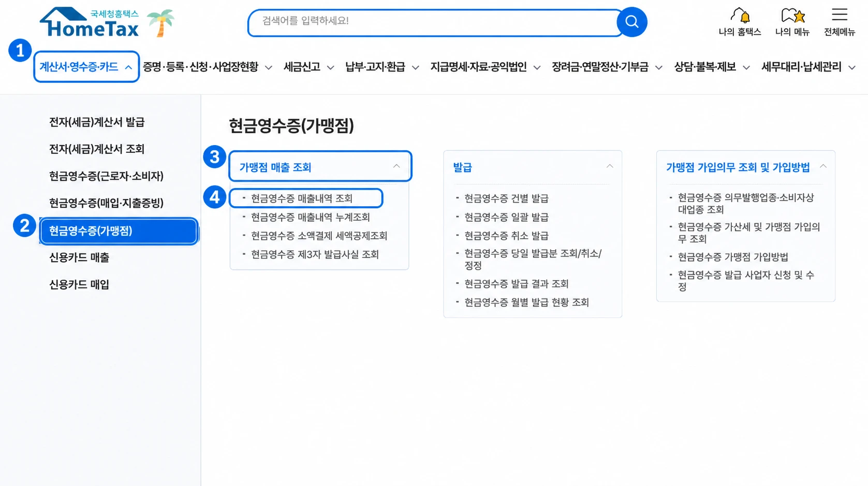This screenshot has height=486, width=868.
Task: Select 현금영수증(가맹점) in sidebar
Action: (119, 231)
